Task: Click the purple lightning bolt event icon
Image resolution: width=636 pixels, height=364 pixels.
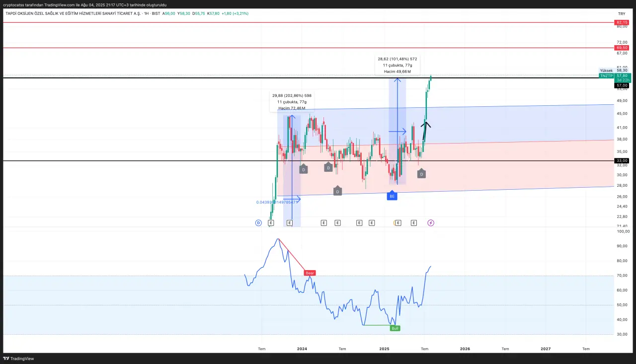Action: [x=431, y=223]
